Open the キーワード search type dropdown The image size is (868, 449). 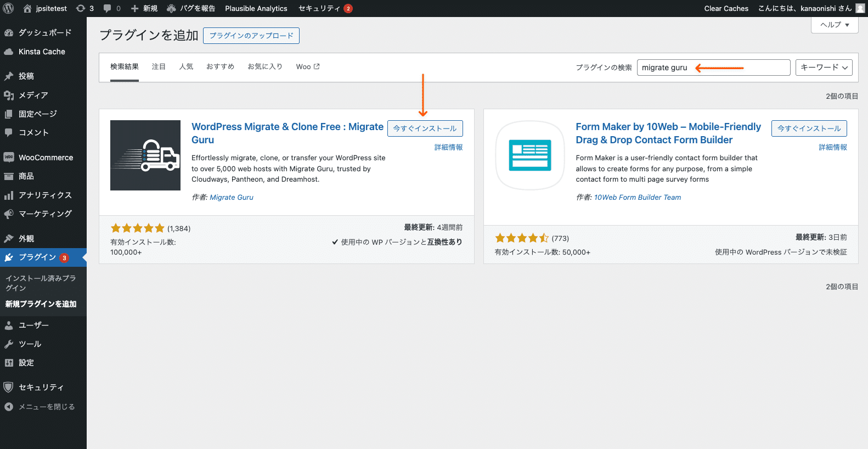pyautogui.click(x=824, y=68)
